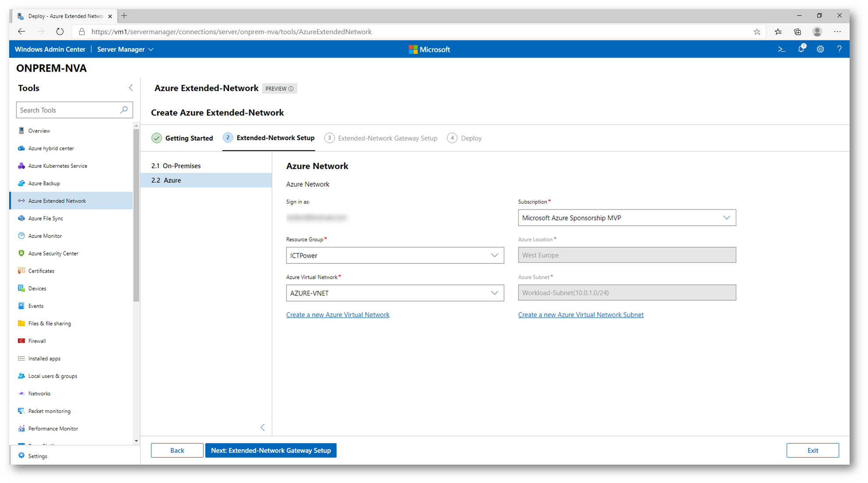Click the tools list scrollbar
This screenshot has height=483, width=868.
tap(136, 215)
